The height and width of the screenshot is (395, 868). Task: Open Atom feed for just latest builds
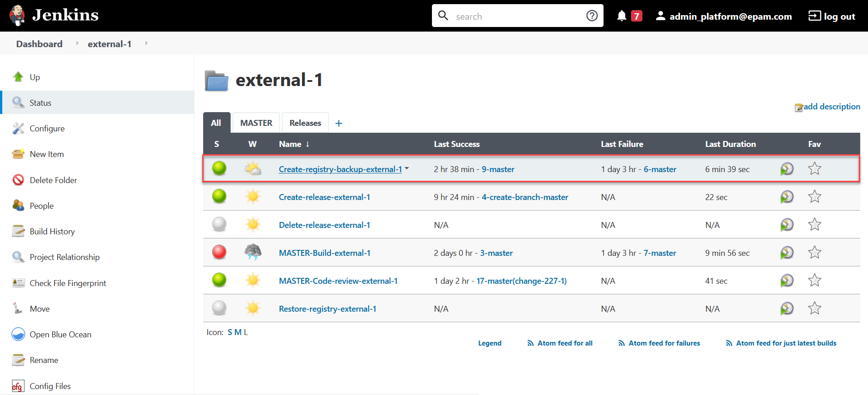tap(781, 343)
